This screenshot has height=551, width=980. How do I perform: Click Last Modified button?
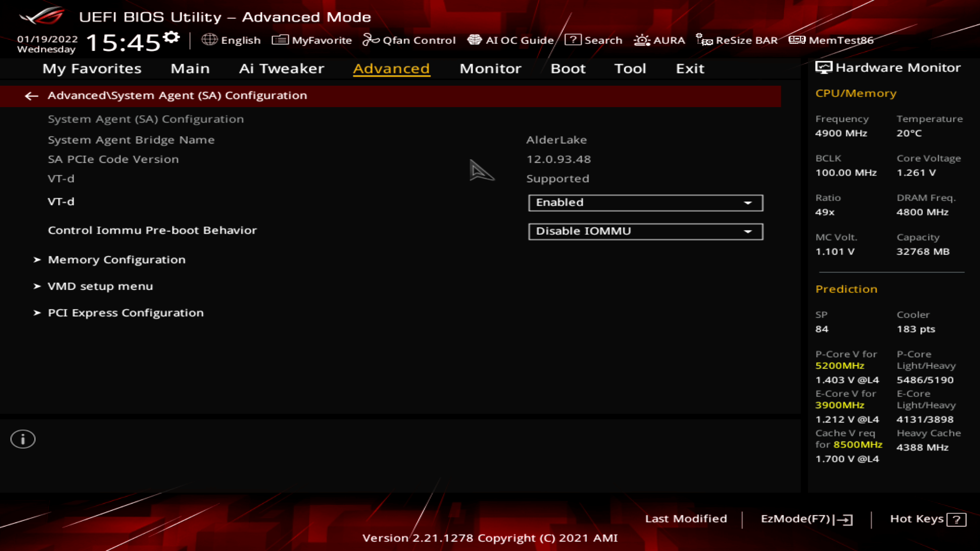pos(686,518)
